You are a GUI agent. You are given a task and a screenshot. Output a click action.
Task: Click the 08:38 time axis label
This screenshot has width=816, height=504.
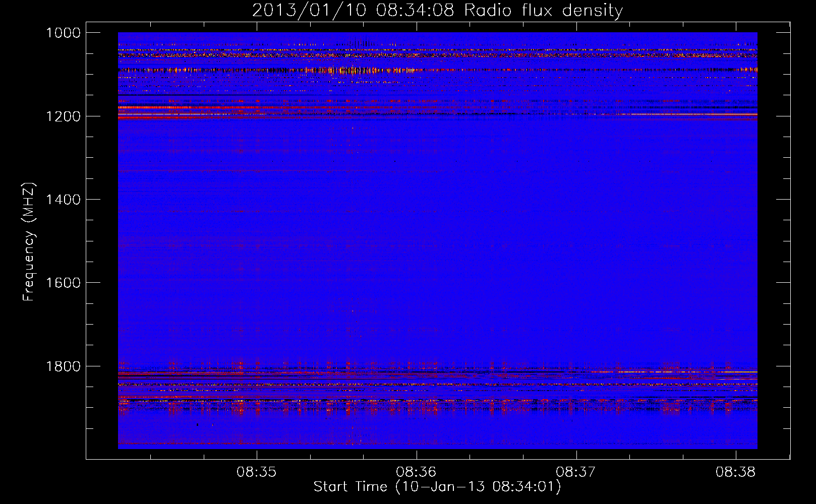coord(736,472)
